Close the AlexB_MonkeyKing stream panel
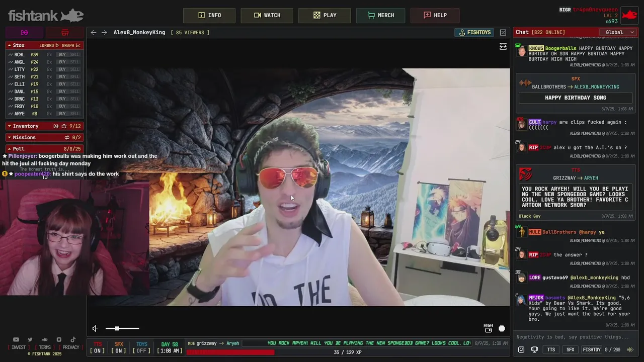Screen dimensions: 644x362 [503, 32]
